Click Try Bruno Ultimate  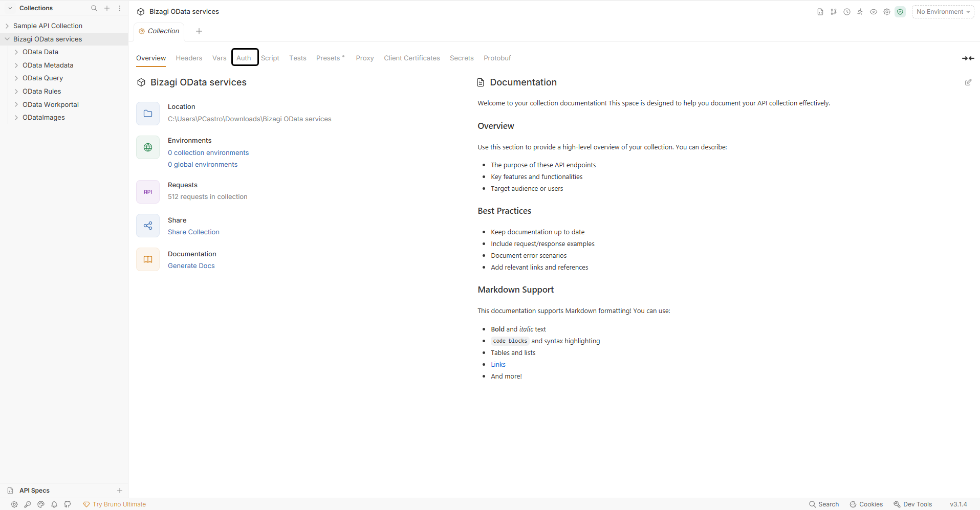[115, 504]
